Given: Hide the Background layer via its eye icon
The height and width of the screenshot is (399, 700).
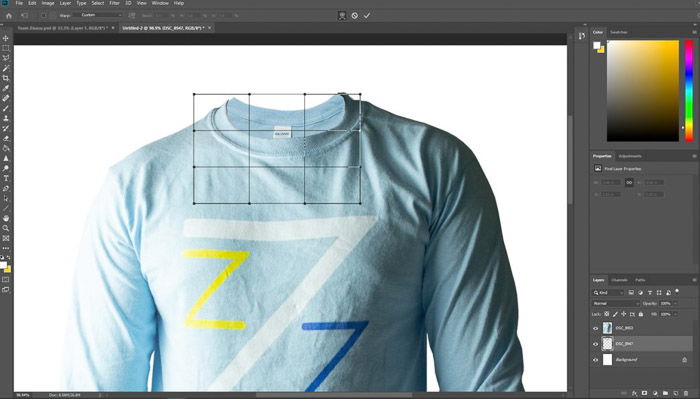Looking at the screenshot, I should click(x=596, y=360).
